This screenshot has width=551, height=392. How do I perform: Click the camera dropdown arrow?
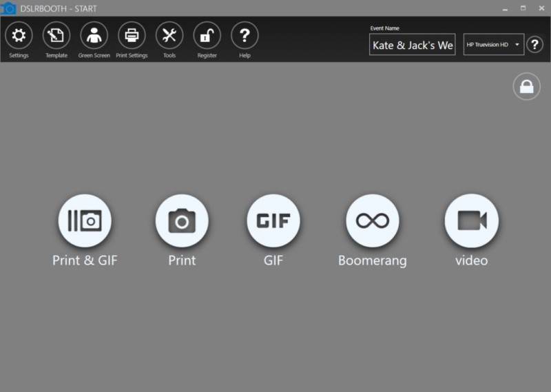pos(517,45)
